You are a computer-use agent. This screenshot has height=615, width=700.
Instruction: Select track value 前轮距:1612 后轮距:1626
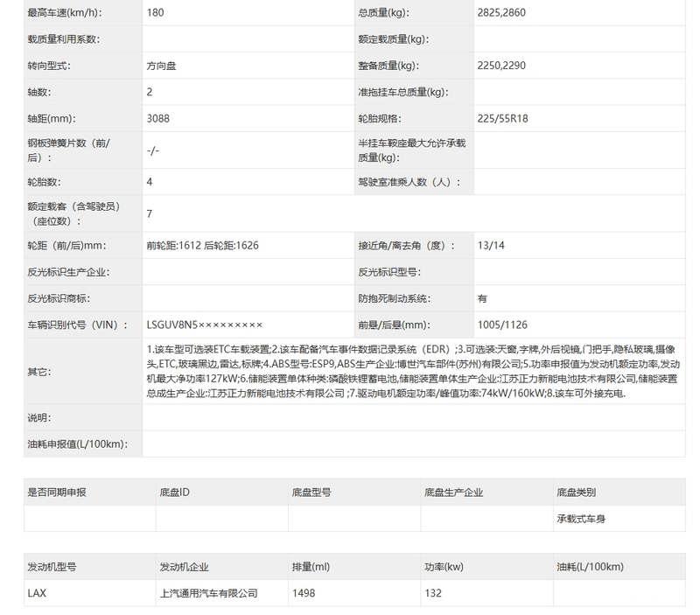203,246
